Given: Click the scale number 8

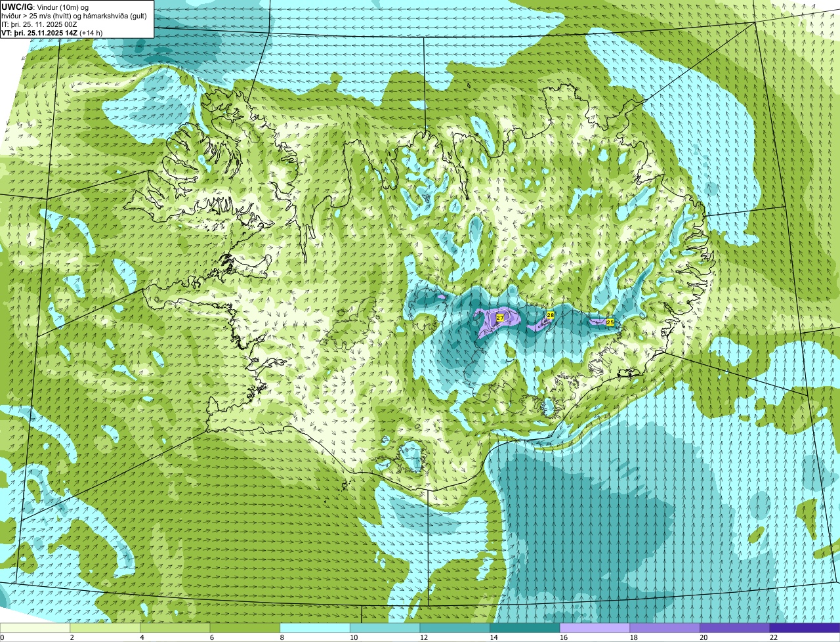Looking at the screenshot, I should pyautogui.click(x=282, y=637).
